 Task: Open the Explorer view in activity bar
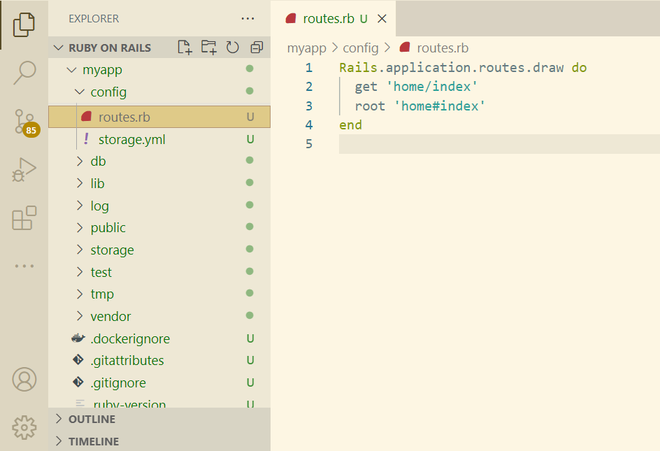point(24,24)
